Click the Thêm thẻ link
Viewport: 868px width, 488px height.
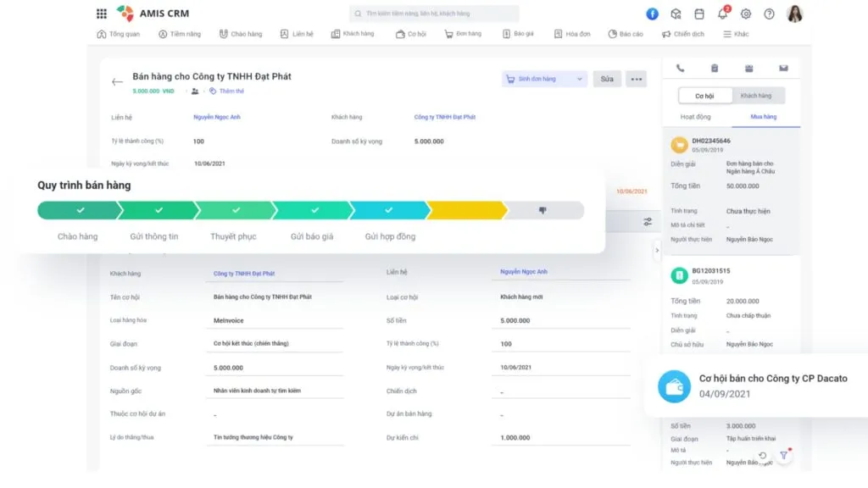226,91
